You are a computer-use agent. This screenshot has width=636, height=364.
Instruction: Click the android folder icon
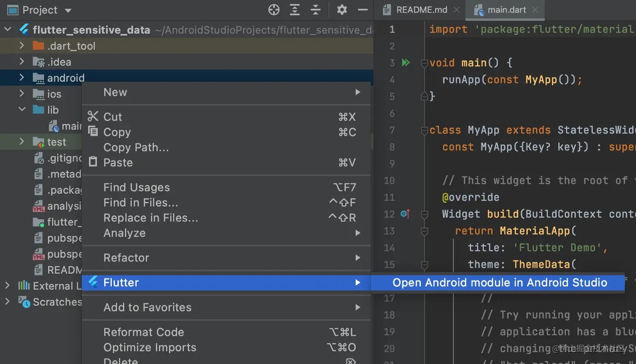pos(39,78)
